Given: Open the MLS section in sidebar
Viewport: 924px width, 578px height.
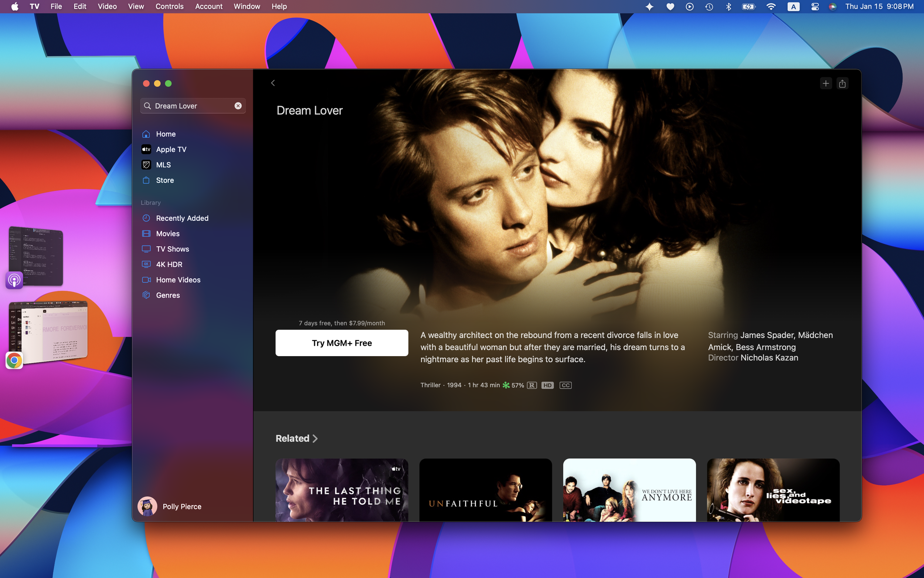Looking at the screenshot, I should point(163,165).
